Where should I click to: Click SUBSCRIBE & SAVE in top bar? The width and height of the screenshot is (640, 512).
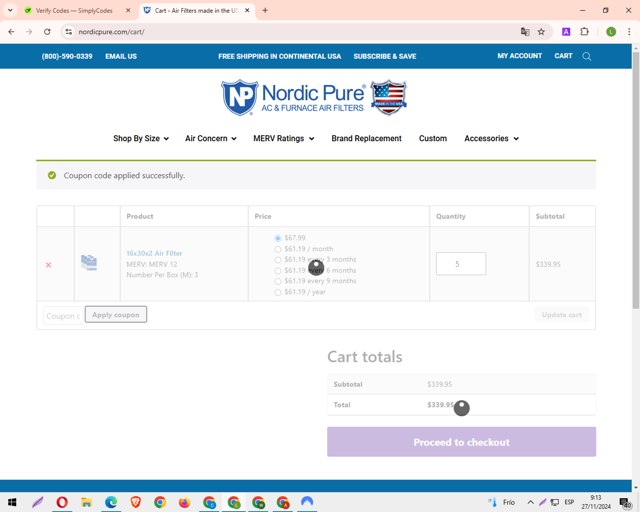pyautogui.click(x=384, y=56)
